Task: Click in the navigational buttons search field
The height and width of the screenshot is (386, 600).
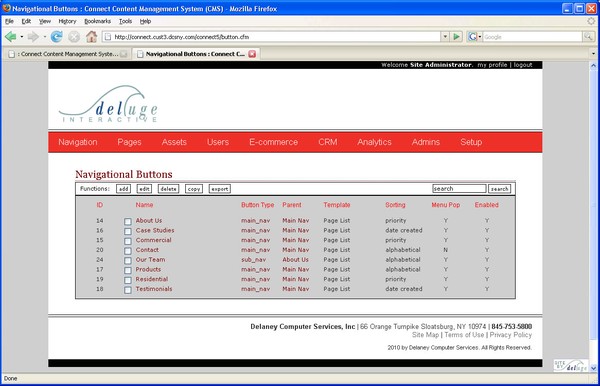Action: point(459,189)
